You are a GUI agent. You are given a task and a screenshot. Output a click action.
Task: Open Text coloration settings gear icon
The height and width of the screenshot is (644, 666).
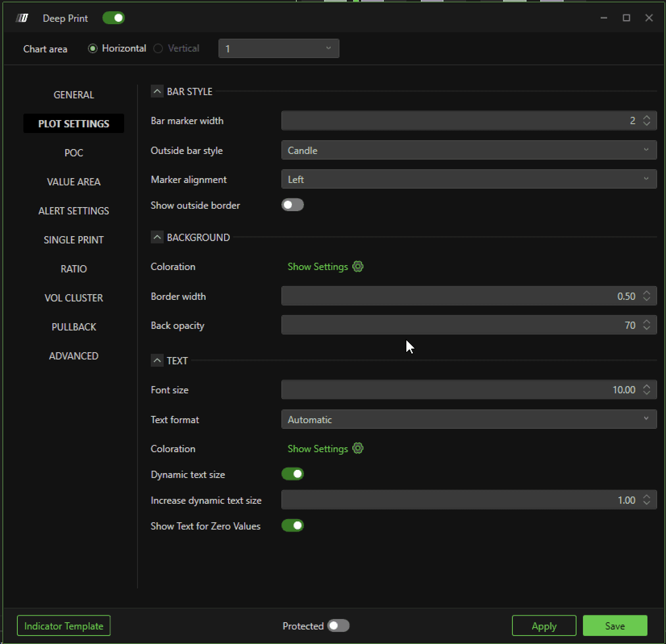pos(358,449)
